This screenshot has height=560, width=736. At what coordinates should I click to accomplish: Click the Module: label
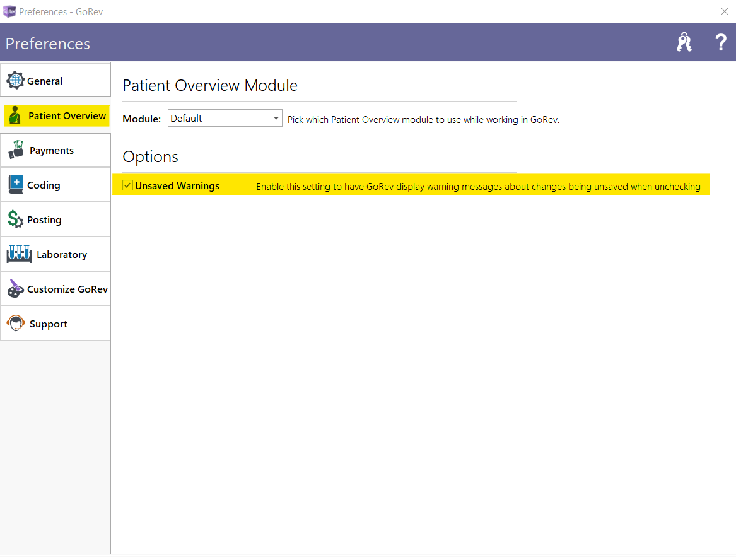tap(142, 119)
